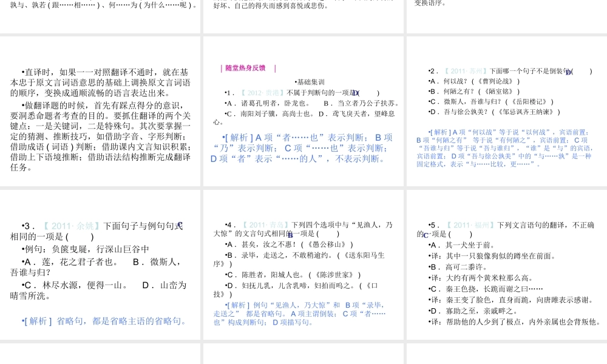607x364 pixels.
Task: Click option B．何陋之有？（《陋室铭》）
Action: click(474, 92)
